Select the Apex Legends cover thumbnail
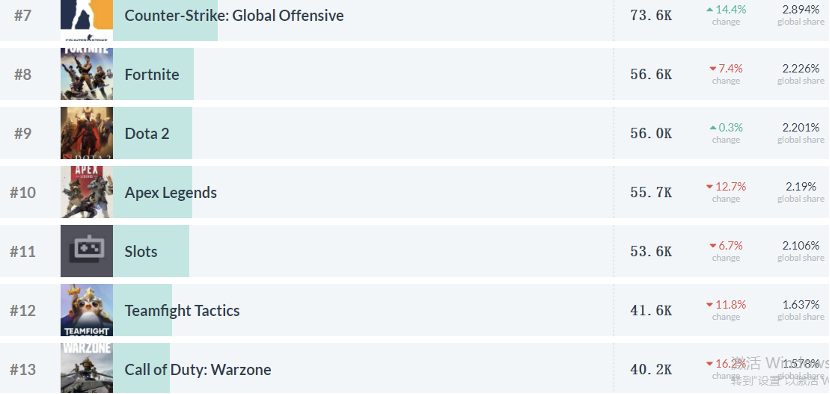Image resolution: width=830 pixels, height=394 pixels. (x=87, y=192)
